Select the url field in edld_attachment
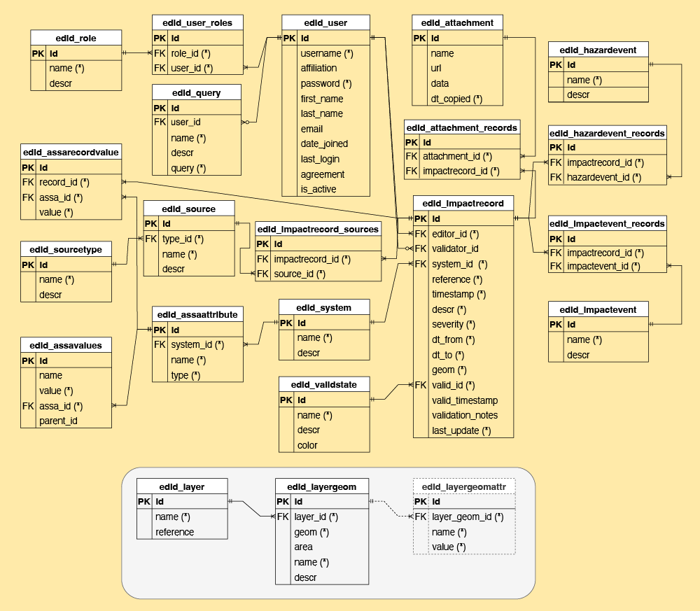 [440, 69]
